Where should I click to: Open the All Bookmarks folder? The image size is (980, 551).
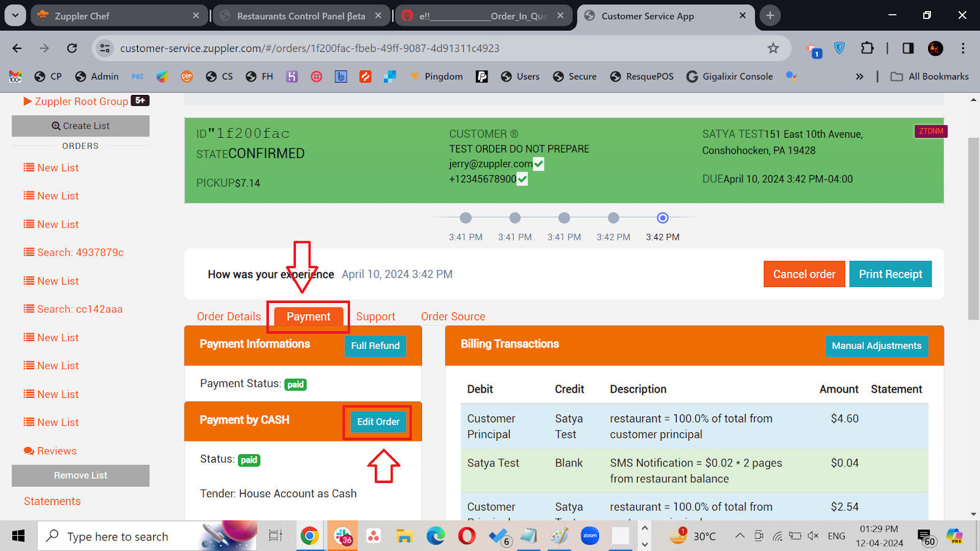click(930, 77)
